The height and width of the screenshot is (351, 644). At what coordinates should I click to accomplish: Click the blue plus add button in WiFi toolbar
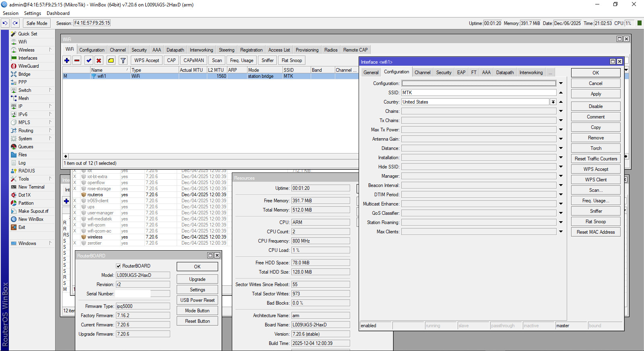pos(67,60)
